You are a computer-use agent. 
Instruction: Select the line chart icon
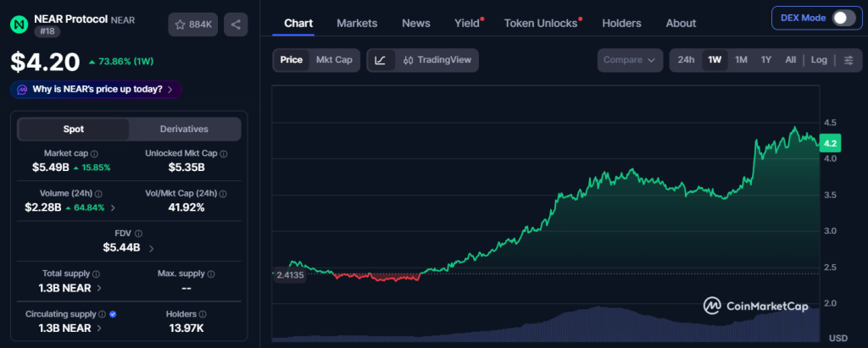pos(381,60)
